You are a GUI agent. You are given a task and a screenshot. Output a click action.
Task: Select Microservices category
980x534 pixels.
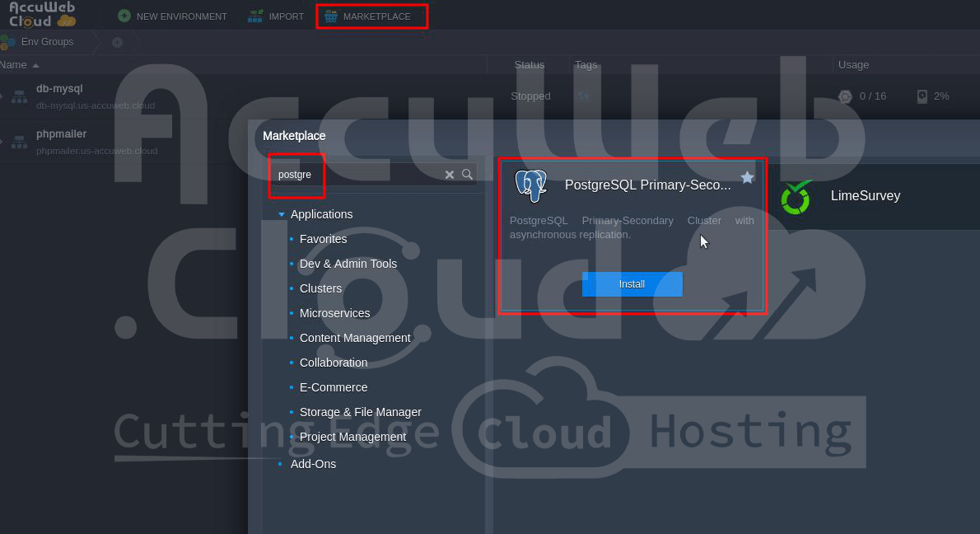(334, 313)
